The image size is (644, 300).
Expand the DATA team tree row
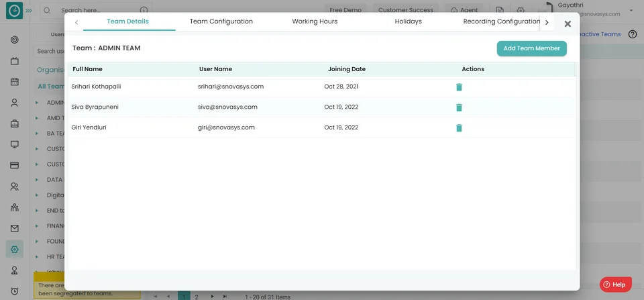click(37, 180)
